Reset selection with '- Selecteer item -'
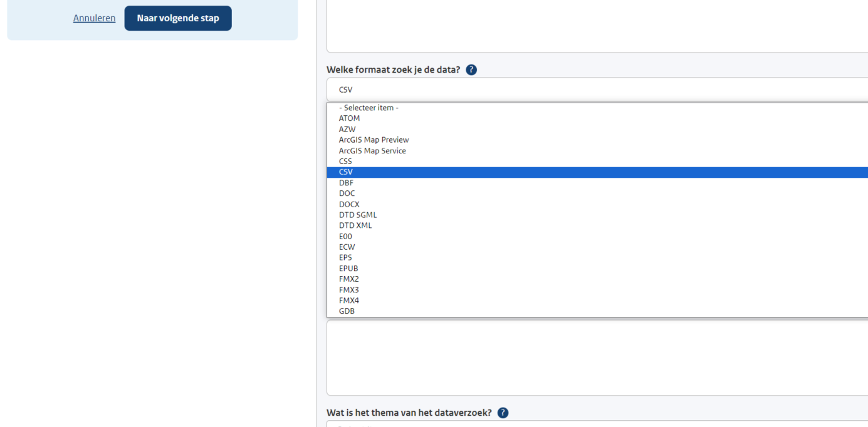Image resolution: width=868 pixels, height=427 pixels. pyautogui.click(x=369, y=108)
